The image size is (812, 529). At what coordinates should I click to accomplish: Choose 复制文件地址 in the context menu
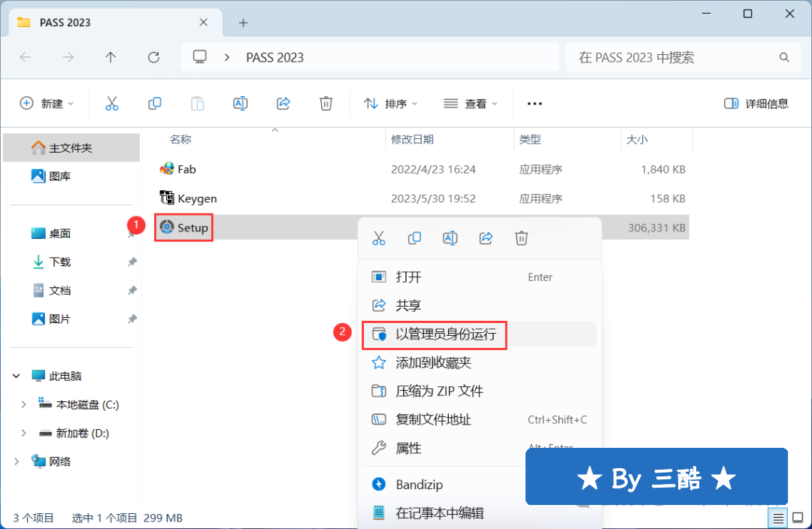[479, 420]
